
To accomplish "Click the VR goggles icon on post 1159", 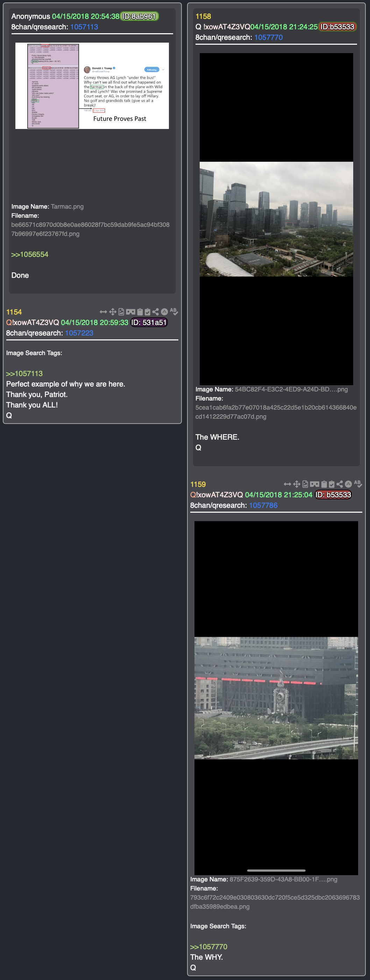I will [x=315, y=484].
